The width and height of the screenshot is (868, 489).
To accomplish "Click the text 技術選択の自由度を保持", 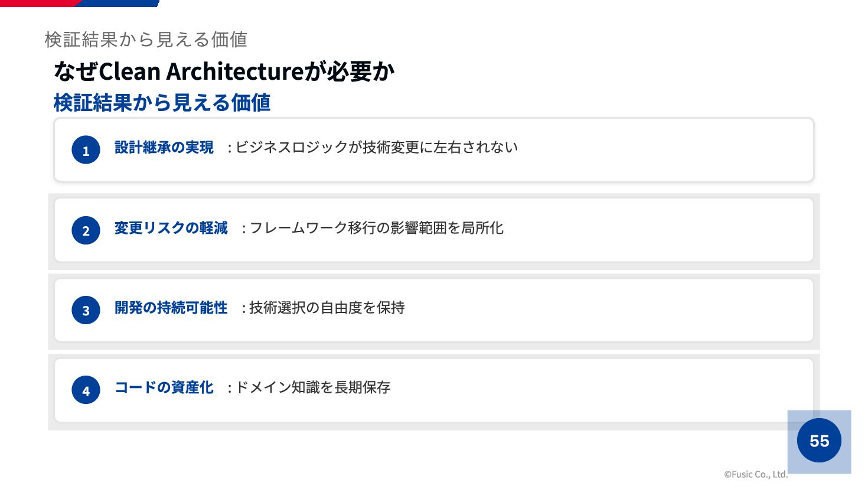I will pyautogui.click(x=327, y=307).
